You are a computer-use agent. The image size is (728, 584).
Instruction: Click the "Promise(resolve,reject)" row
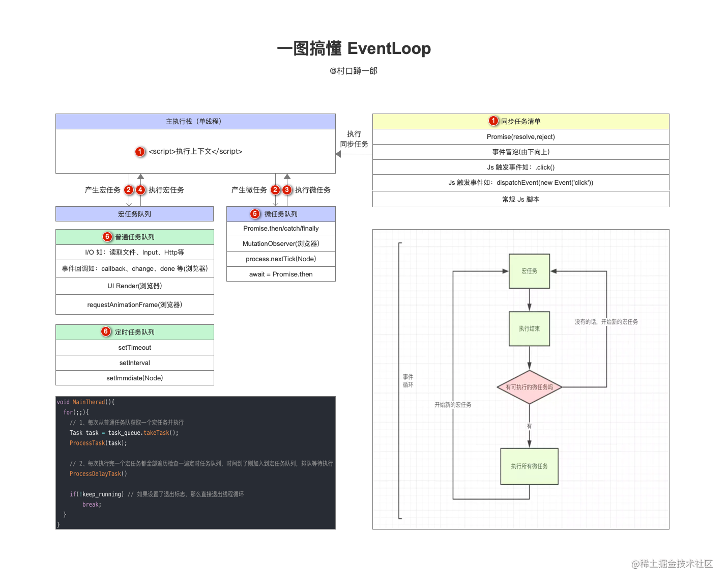(521, 137)
